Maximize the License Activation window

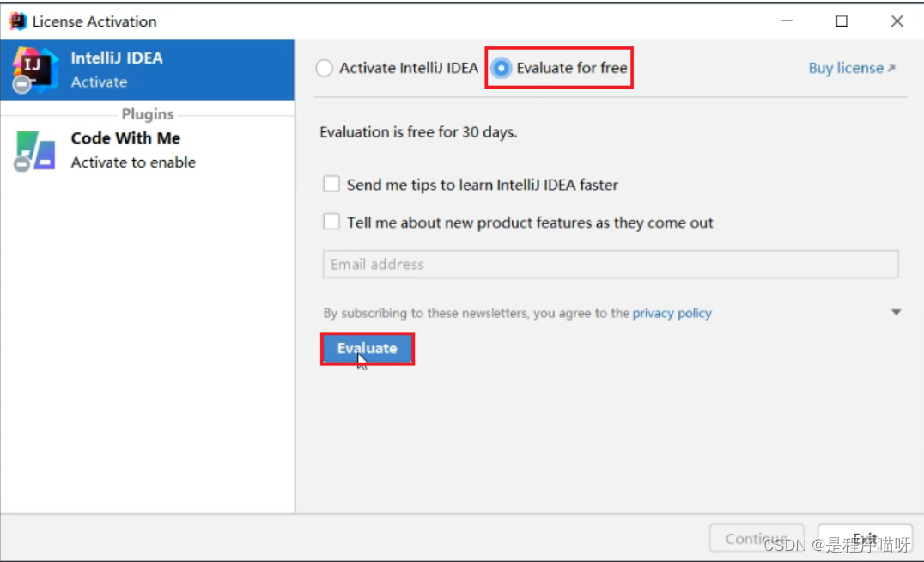click(842, 21)
